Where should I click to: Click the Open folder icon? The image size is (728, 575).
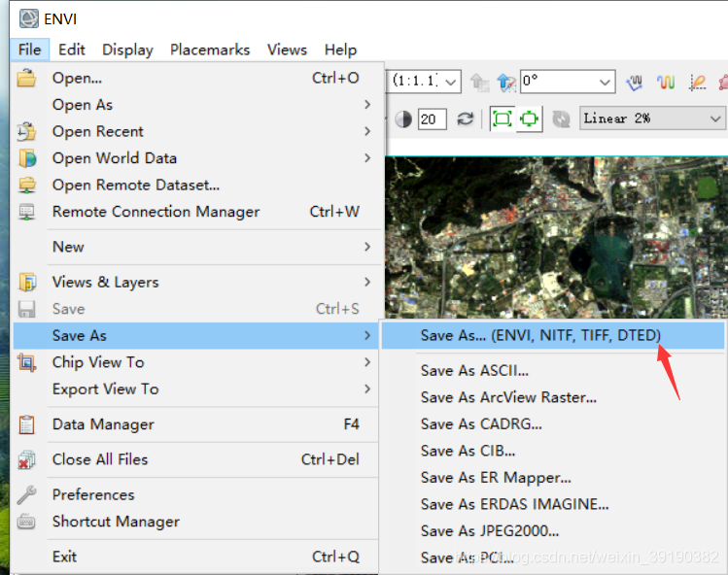pos(26,78)
